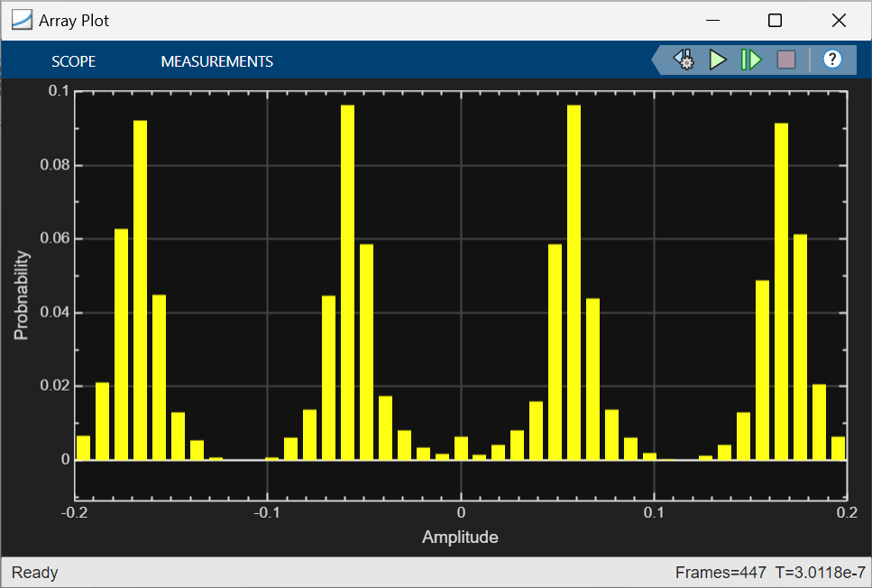Run the simulation with the green Play icon

(718, 60)
